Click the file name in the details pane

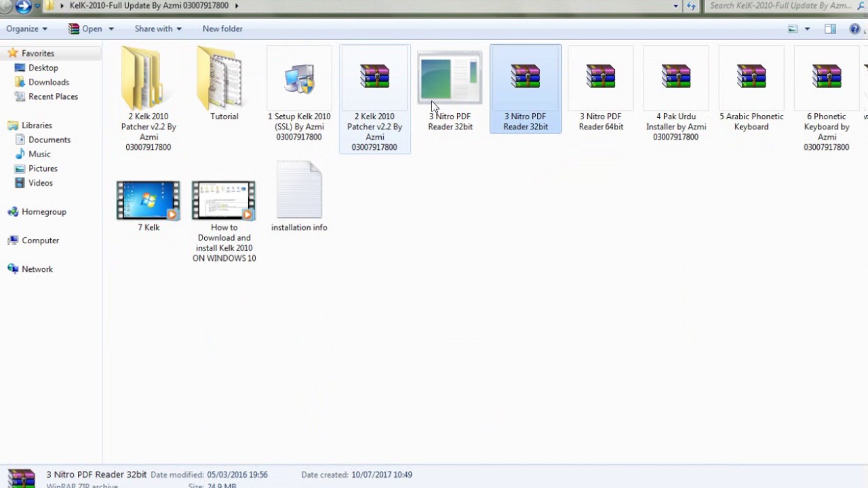96,474
